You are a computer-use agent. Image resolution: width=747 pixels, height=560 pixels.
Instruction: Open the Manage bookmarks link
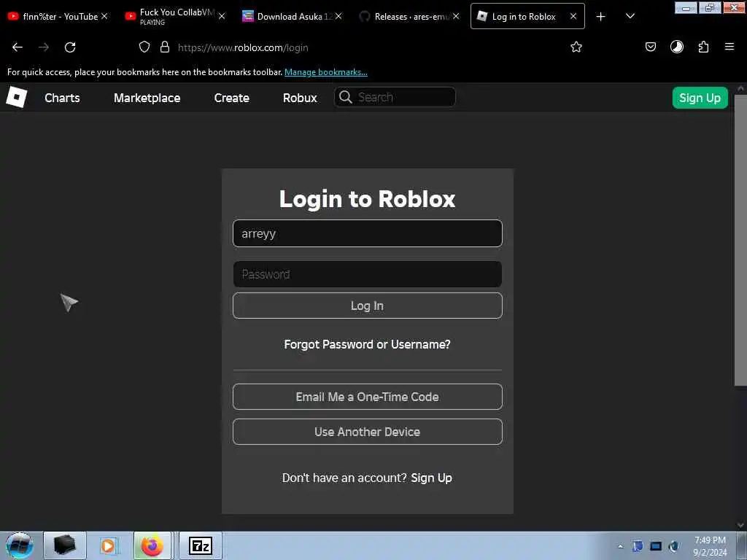(326, 72)
